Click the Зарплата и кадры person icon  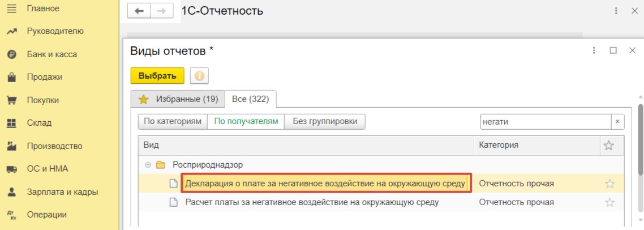point(12,191)
